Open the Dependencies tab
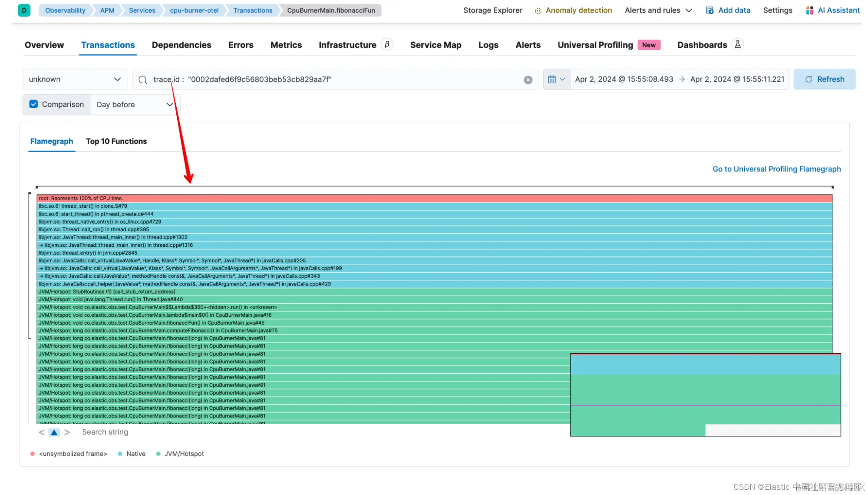The image size is (868, 495). tap(181, 45)
